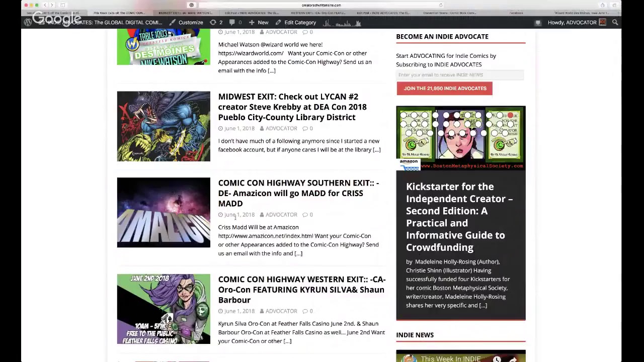Click the plus icon beside New

click(x=252, y=23)
